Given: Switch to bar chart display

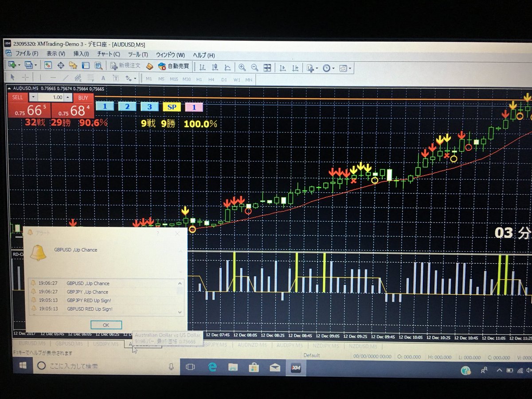Looking at the screenshot, I should (x=202, y=67).
